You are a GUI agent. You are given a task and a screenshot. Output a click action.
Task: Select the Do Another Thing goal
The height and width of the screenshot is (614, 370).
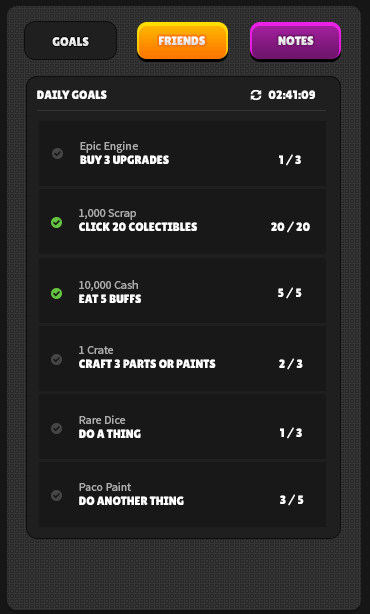click(x=182, y=495)
